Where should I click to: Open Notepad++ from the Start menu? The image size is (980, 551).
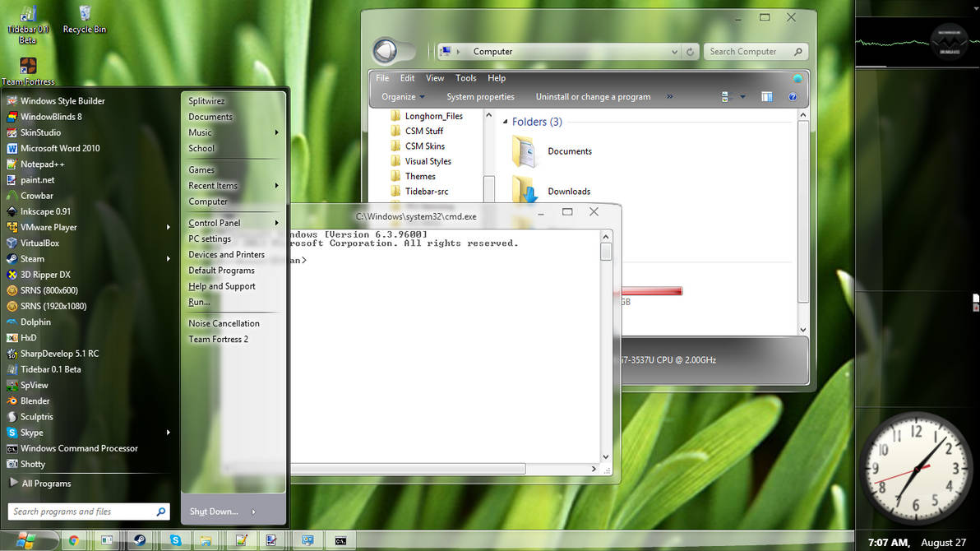(49, 164)
